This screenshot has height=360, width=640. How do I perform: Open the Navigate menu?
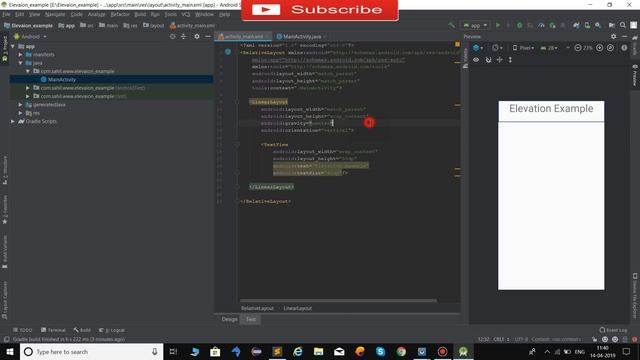click(x=55, y=14)
